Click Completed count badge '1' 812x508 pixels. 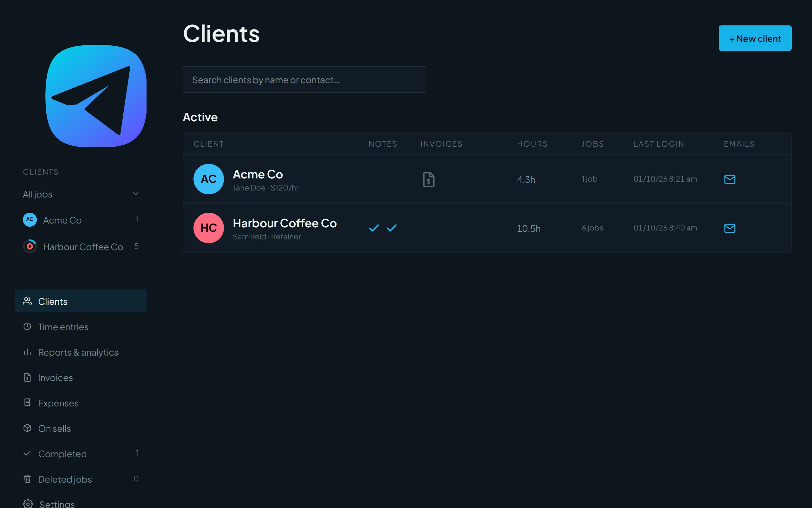coord(137,453)
